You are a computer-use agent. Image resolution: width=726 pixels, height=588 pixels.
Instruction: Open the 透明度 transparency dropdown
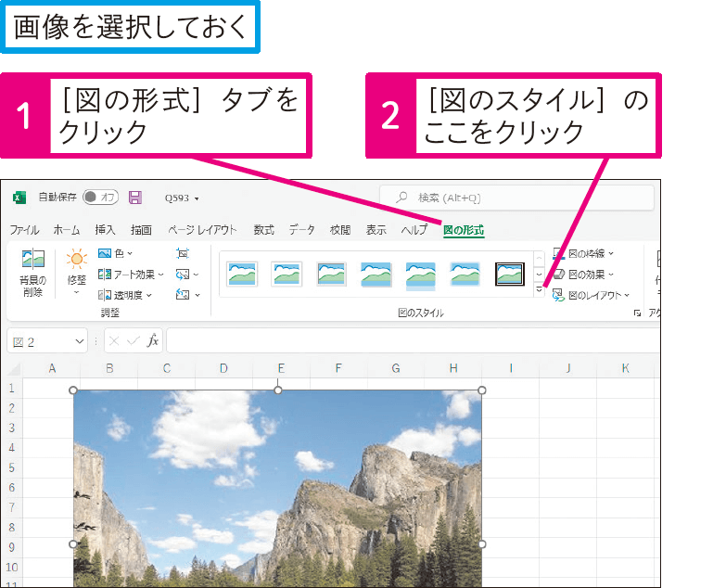125,295
